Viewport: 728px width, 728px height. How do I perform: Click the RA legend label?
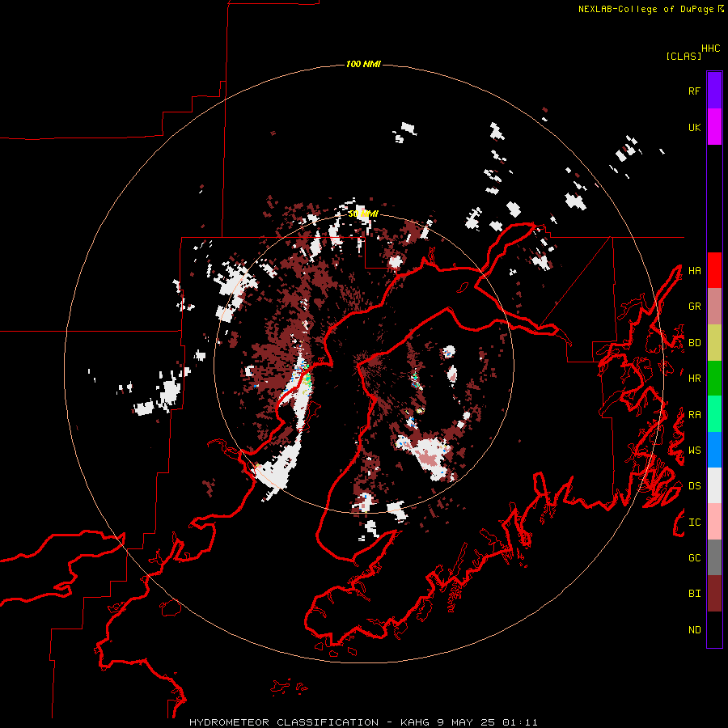tap(694, 414)
